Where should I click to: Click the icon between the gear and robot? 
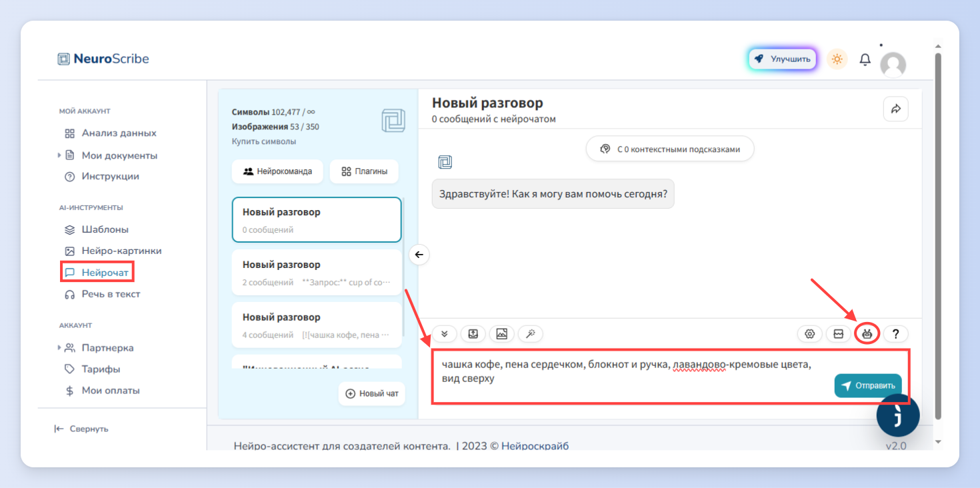coord(839,334)
